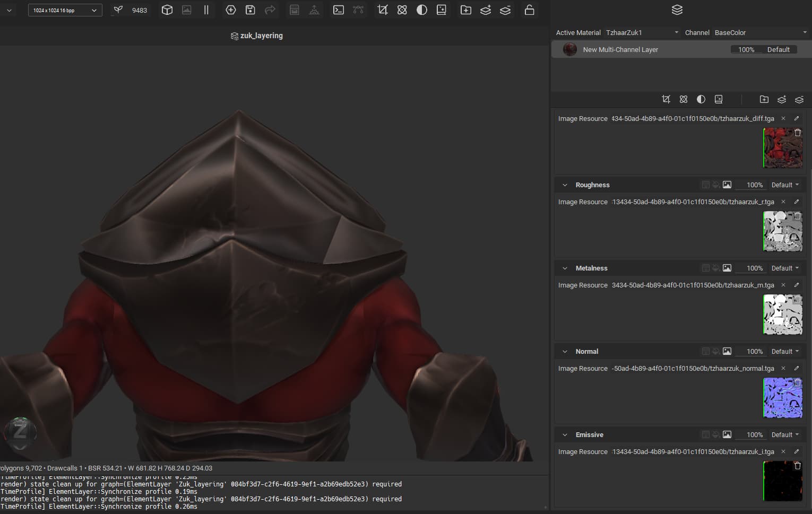Toggle the image icon in the Metalness row
The width and height of the screenshot is (812, 514).
pyautogui.click(x=727, y=268)
